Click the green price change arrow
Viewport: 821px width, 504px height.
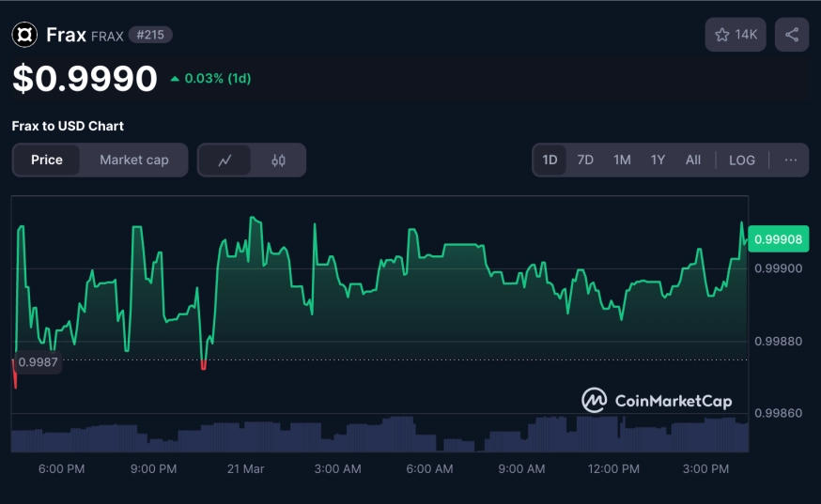tap(175, 79)
